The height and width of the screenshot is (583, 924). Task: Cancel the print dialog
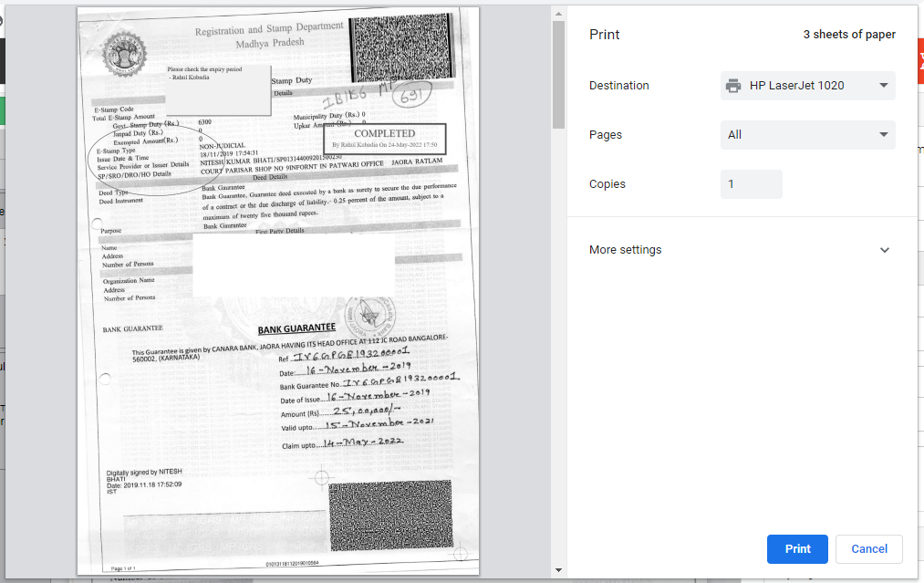pos(868,548)
